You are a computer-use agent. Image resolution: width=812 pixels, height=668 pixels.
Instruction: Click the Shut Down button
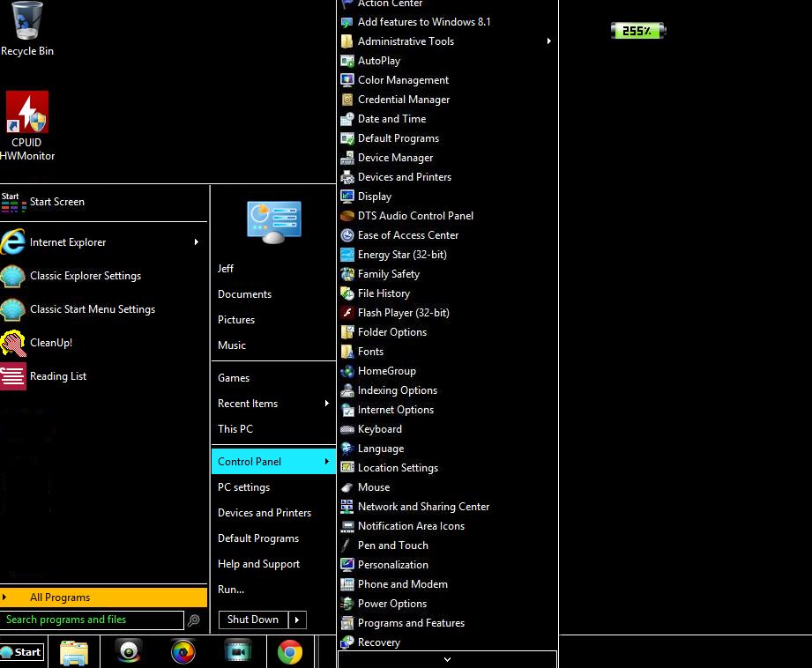[253, 620]
